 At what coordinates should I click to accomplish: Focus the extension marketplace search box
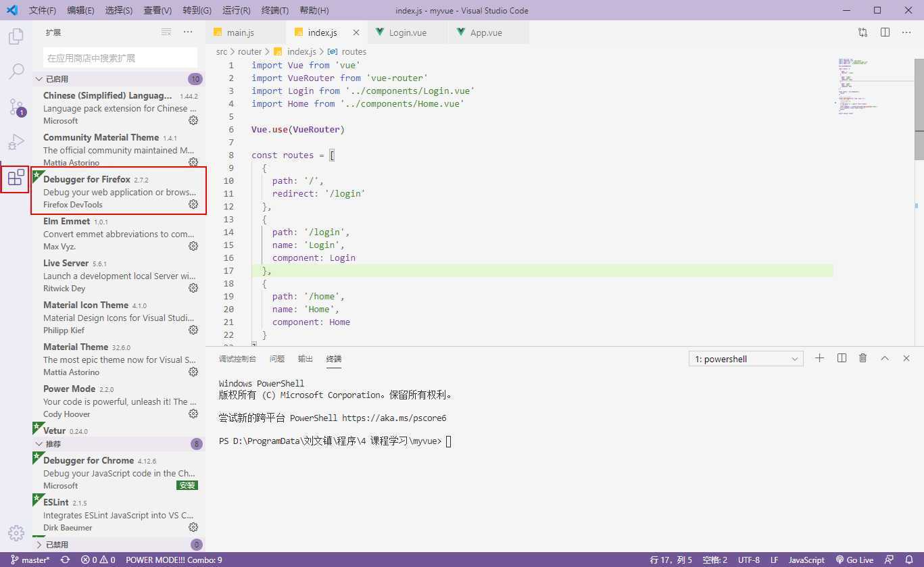pyautogui.click(x=120, y=58)
